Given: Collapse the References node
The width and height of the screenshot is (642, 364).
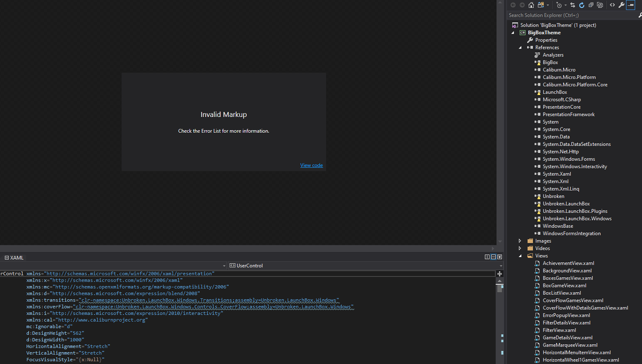Looking at the screenshot, I should click(520, 47).
